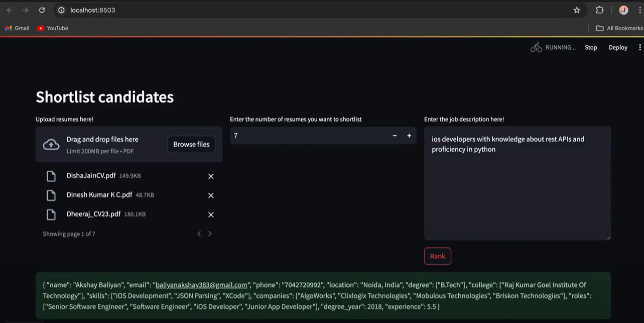Image resolution: width=644 pixels, height=323 pixels.
Task: Click the text 'Showing page 1 of 7'
Action: (69, 234)
